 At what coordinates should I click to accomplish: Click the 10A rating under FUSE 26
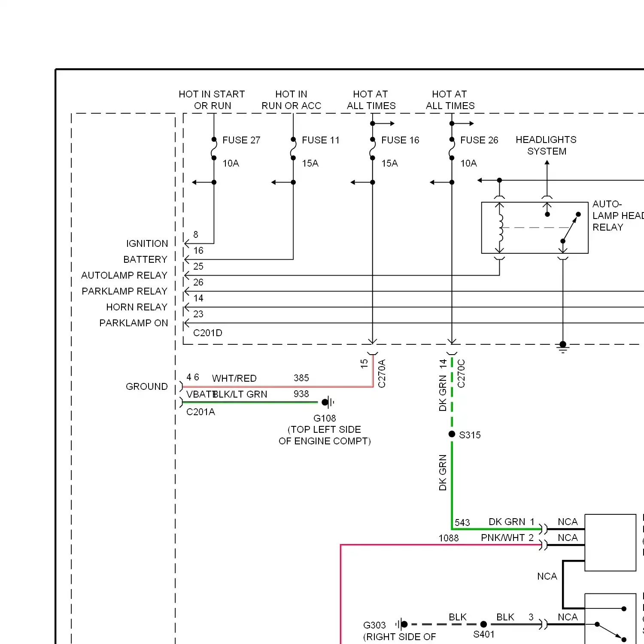click(x=469, y=164)
